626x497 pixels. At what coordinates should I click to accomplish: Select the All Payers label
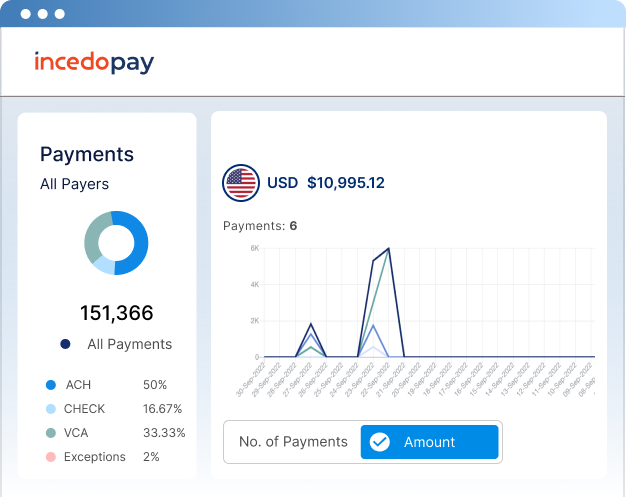(74, 184)
